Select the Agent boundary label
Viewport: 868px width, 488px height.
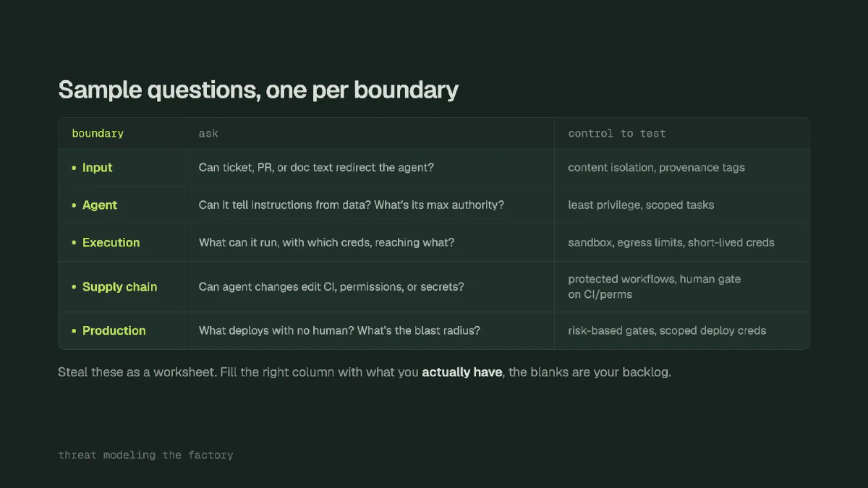100,205
